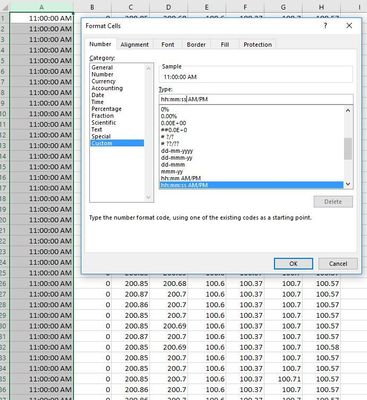This screenshot has width=367, height=400.
Task: Click cell A30 time value
Action: pyautogui.click(x=41, y=326)
